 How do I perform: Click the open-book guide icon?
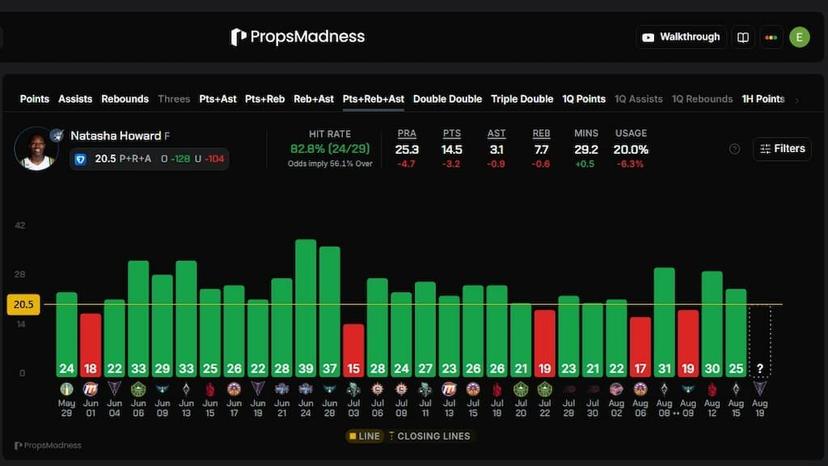[x=743, y=37]
